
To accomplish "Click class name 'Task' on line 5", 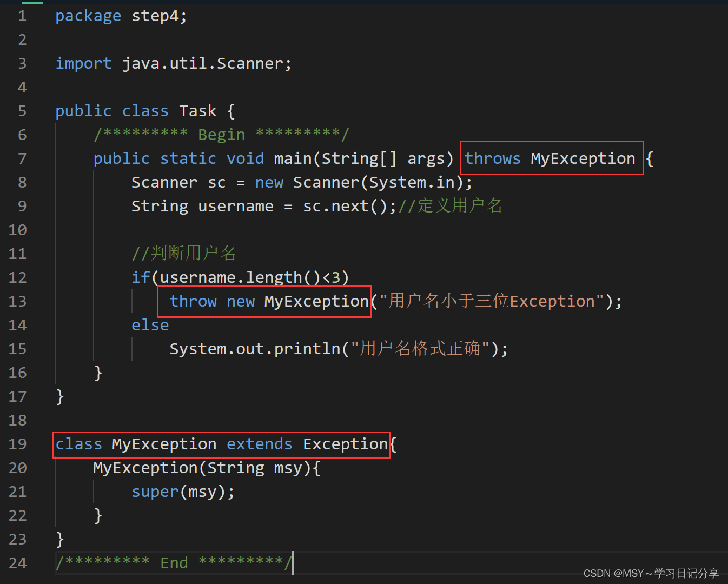I will click(197, 111).
